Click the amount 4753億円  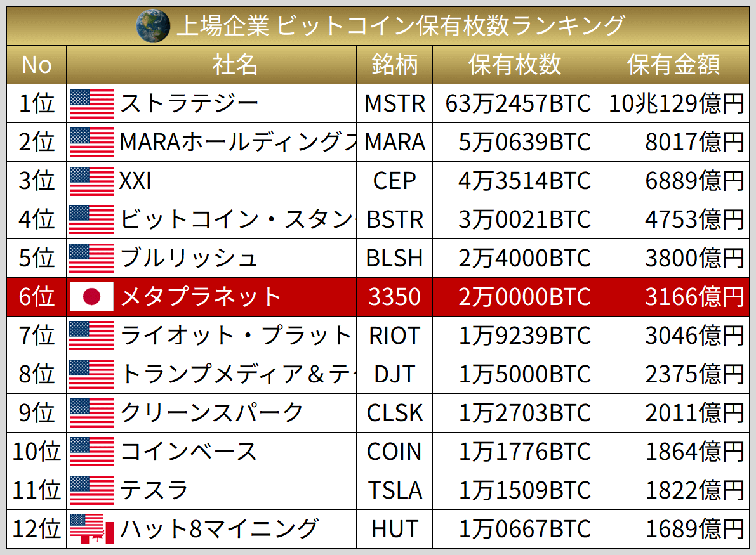[695, 219]
